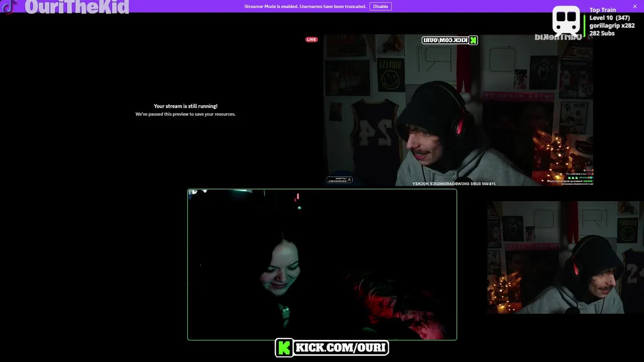Click the OuriTheKid title text at top-left
The image size is (644, 362).
(x=76, y=7)
